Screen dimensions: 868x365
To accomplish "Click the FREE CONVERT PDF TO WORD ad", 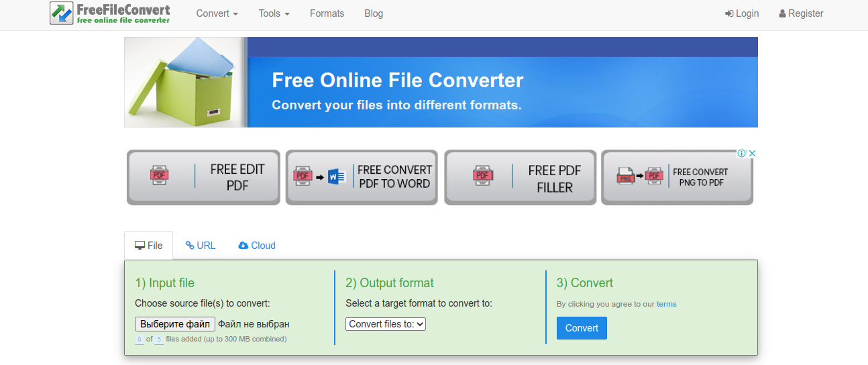I will tap(362, 177).
